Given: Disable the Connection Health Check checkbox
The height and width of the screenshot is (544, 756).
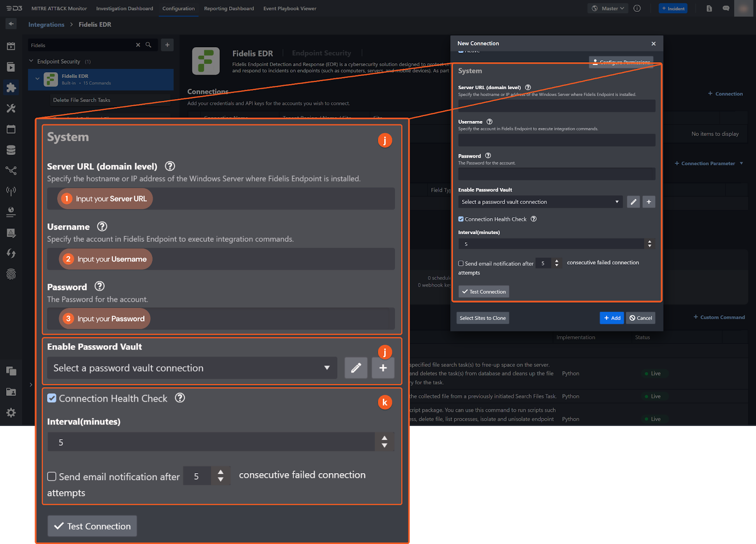Looking at the screenshot, I should (461, 219).
